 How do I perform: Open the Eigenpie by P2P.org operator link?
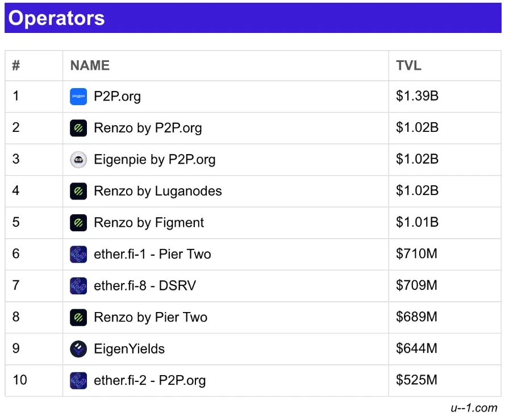[x=155, y=160]
